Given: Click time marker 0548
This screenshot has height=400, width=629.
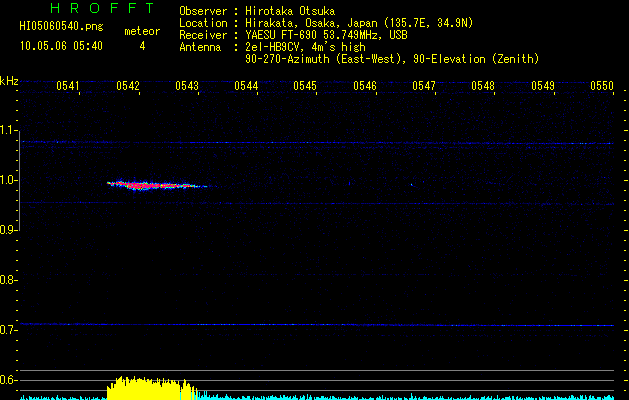Looking at the screenshot, I should tap(483, 86).
